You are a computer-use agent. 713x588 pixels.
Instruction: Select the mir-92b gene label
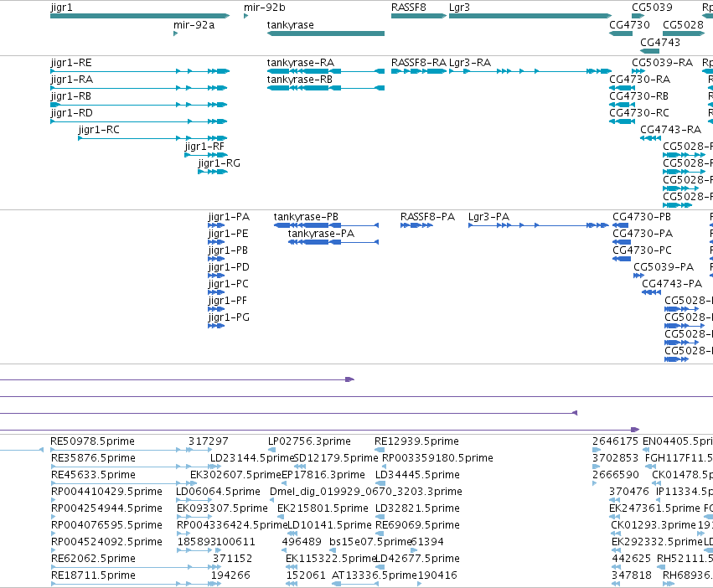tap(265, 8)
